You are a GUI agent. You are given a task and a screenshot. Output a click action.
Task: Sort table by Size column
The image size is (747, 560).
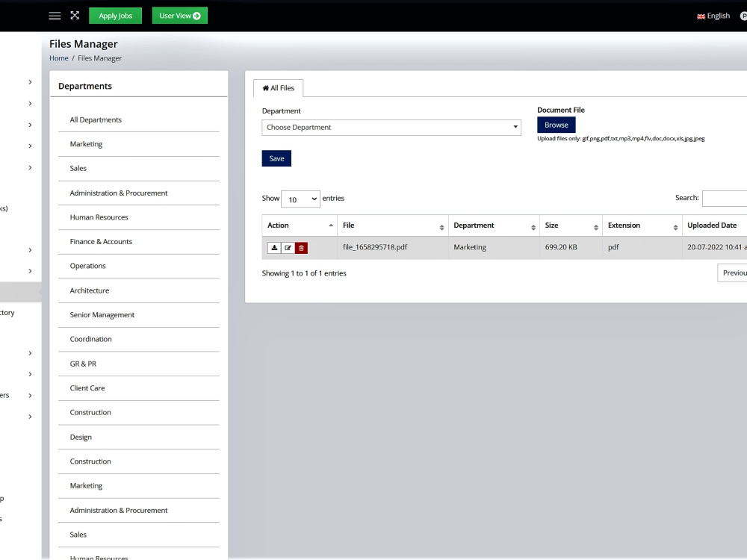[x=571, y=225]
